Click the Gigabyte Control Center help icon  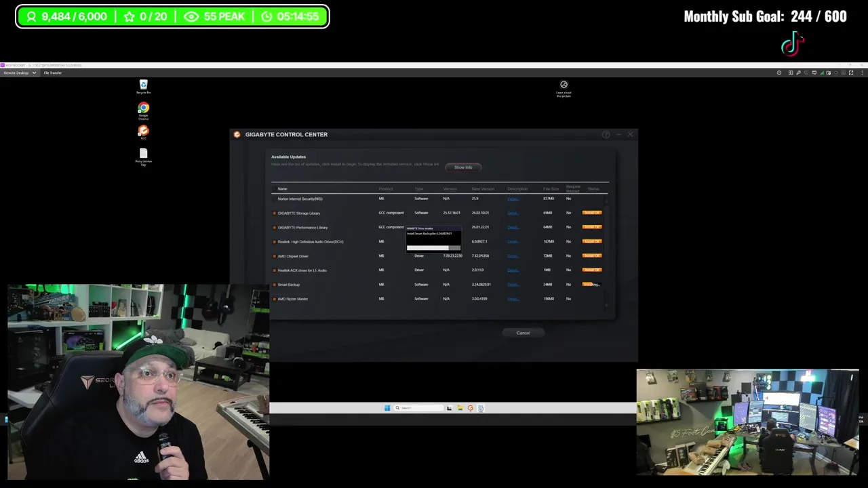[x=606, y=134]
